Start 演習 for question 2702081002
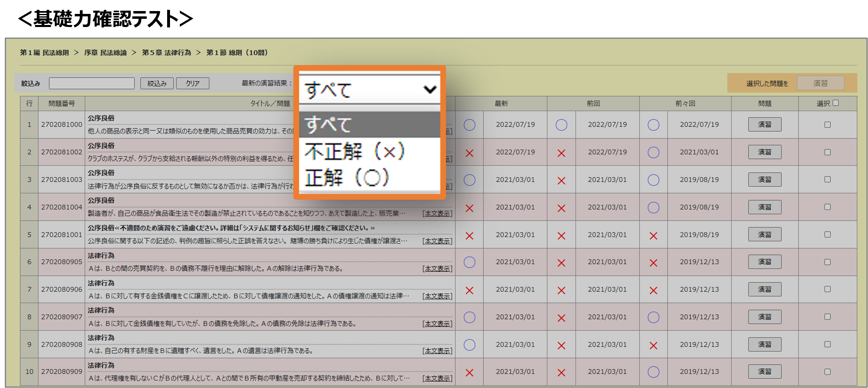 tap(764, 152)
